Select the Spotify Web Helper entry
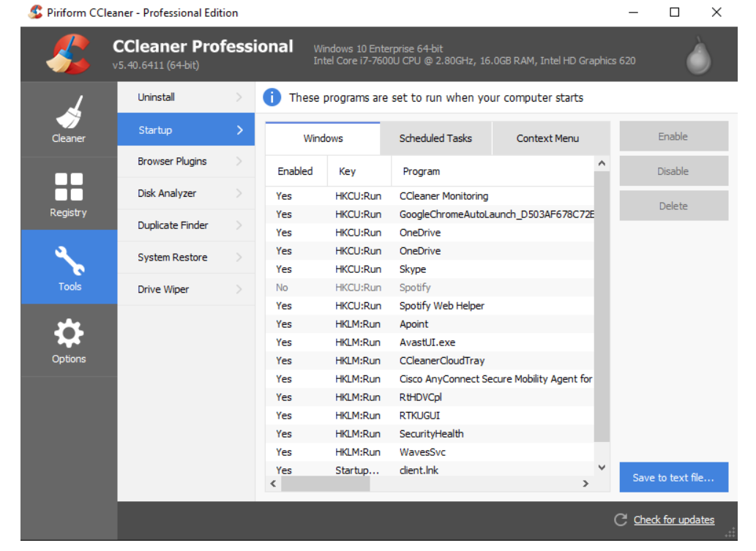 pyautogui.click(x=430, y=306)
